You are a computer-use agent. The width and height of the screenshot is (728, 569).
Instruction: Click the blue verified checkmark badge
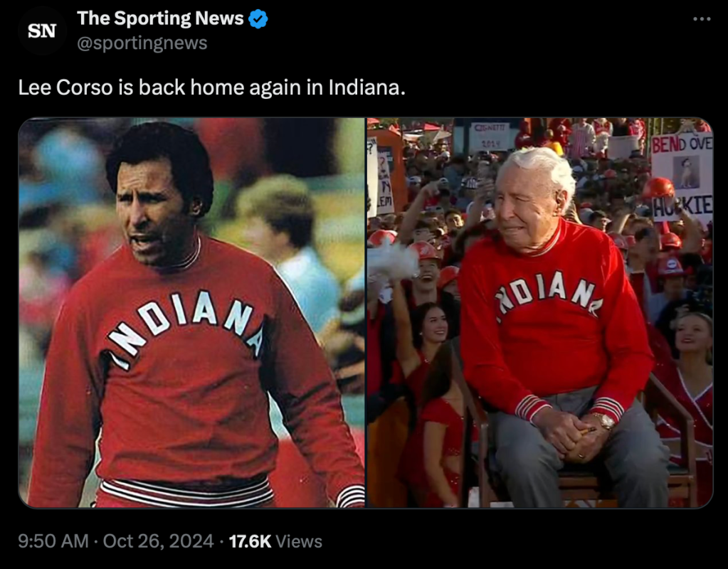[258, 19]
